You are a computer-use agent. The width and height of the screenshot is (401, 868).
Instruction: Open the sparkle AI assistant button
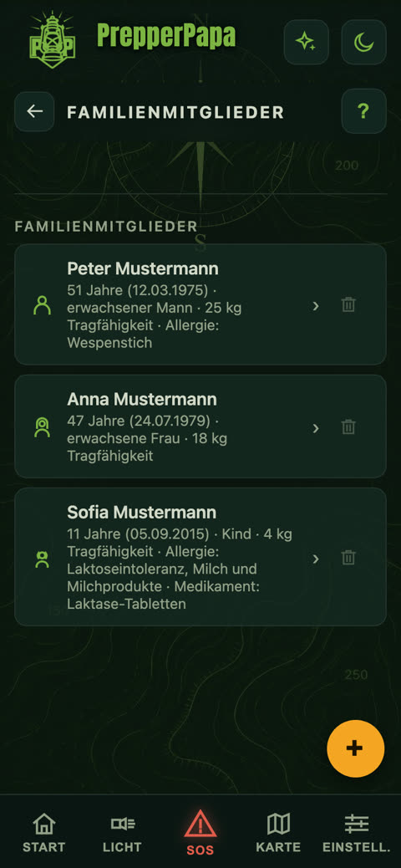coord(307,42)
